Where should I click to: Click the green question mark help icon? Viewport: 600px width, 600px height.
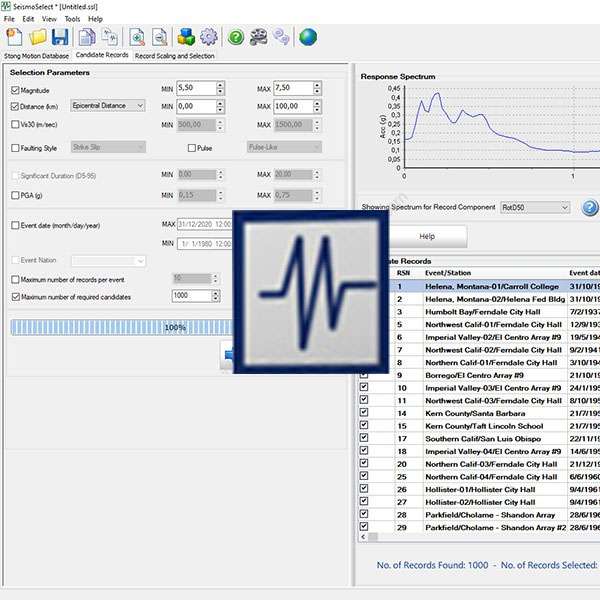236,38
